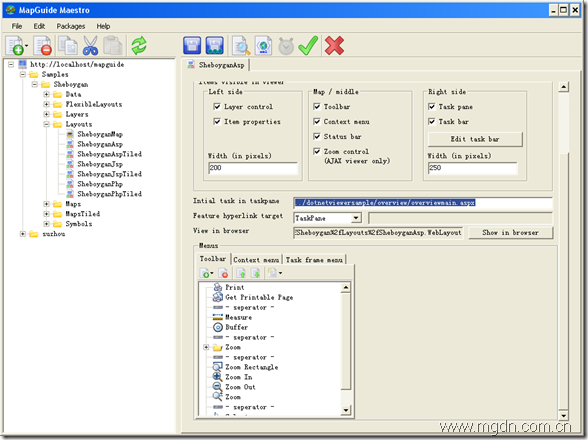Viewport: 588px width, 440px height.
Task: Select SheboyganPhpTiled in the tree
Action: tap(110, 194)
